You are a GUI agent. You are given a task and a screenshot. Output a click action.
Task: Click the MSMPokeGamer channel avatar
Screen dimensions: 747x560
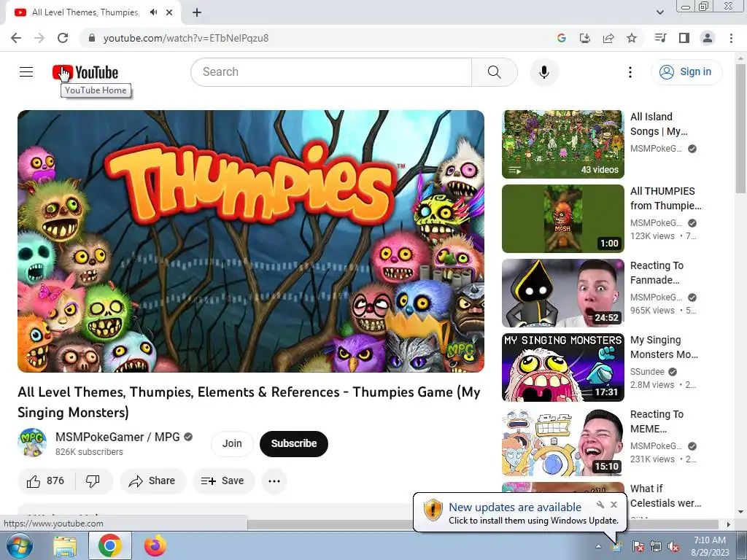32,443
